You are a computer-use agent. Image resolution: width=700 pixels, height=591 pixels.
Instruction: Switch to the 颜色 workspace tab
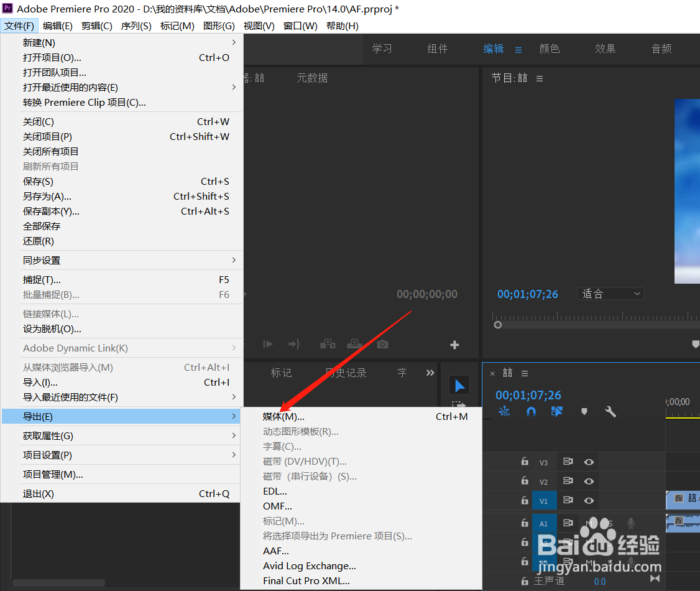coord(549,49)
